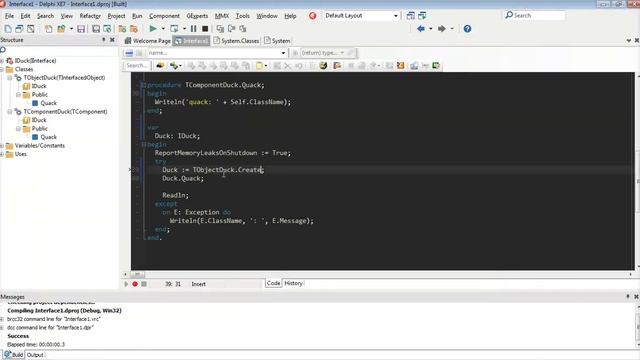Switch to the System.Classes tab

236,41
